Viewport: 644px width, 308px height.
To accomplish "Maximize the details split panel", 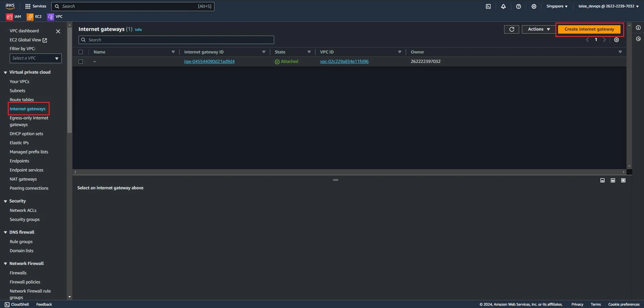I will coord(623,180).
